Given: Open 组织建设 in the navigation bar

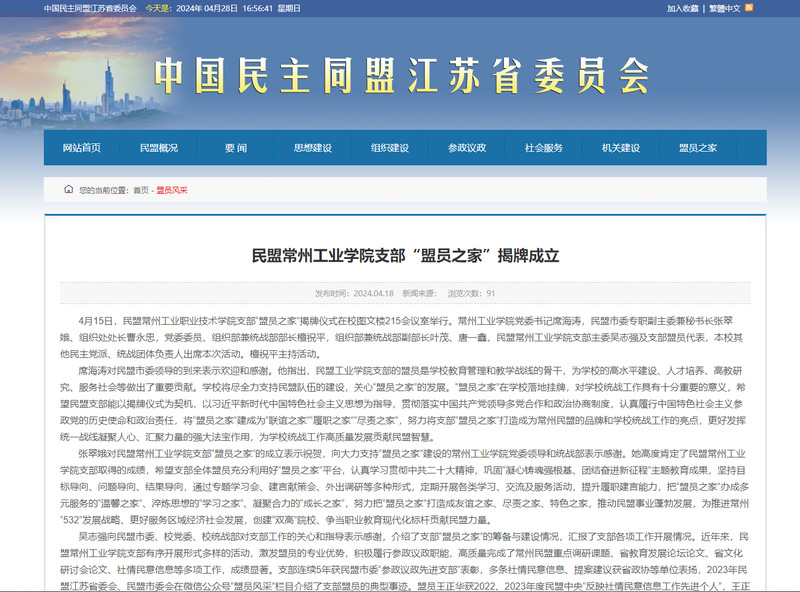Looking at the screenshot, I should tap(389, 148).
